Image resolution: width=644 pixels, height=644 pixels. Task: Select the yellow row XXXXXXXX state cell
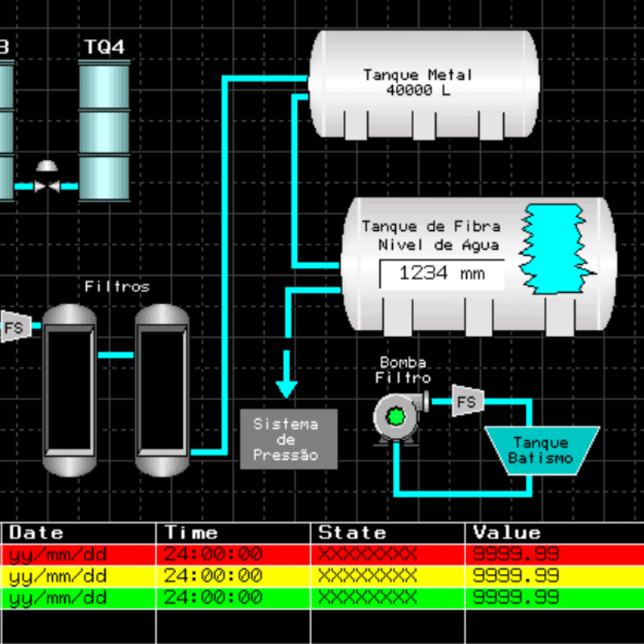(x=388, y=576)
